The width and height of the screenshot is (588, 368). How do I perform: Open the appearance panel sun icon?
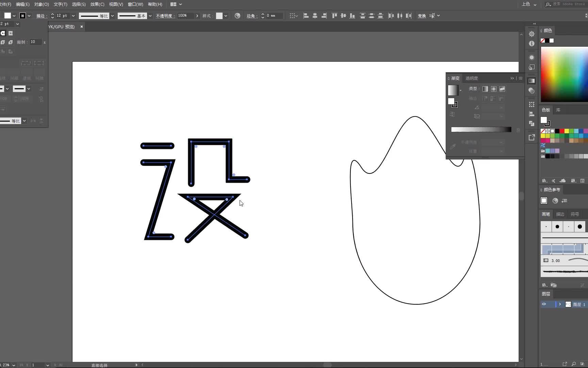(532, 57)
